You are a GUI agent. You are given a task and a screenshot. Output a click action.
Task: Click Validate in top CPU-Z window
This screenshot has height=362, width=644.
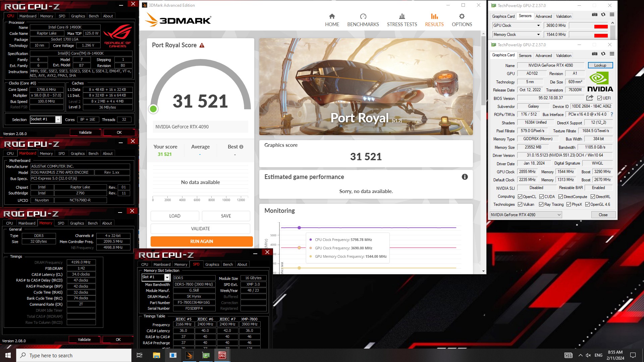[x=85, y=132]
